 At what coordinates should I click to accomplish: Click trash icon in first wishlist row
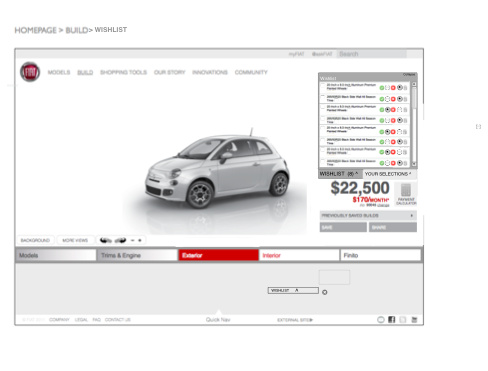click(405, 88)
